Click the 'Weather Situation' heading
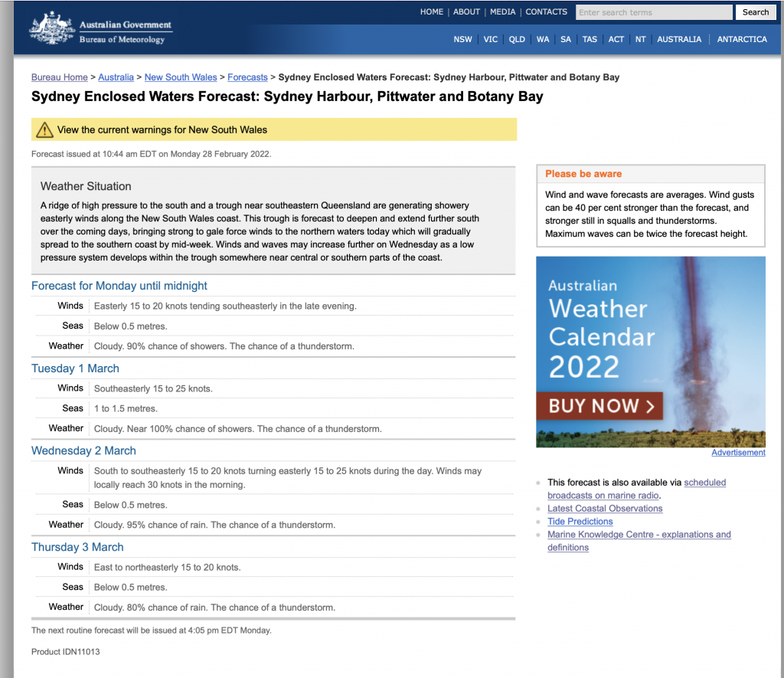Image resolution: width=784 pixels, height=678 pixels. pyautogui.click(x=86, y=186)
